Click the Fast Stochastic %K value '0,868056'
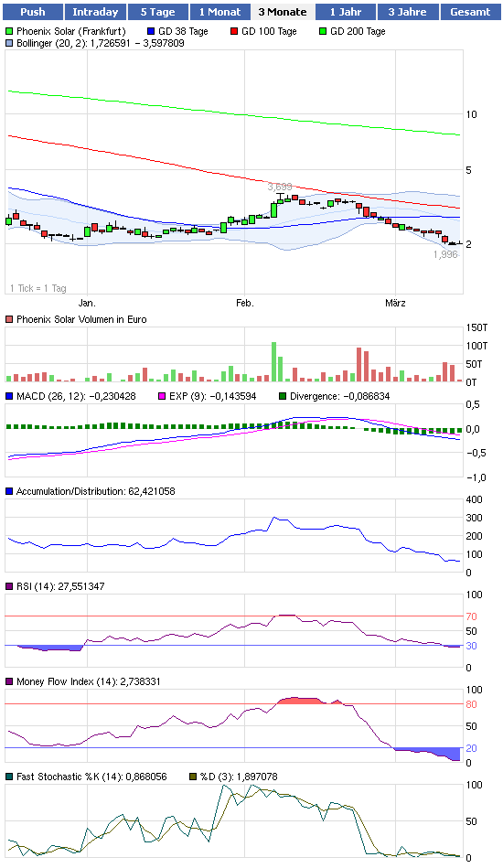This screenshot has width=503, height=868. coord(146,777)
